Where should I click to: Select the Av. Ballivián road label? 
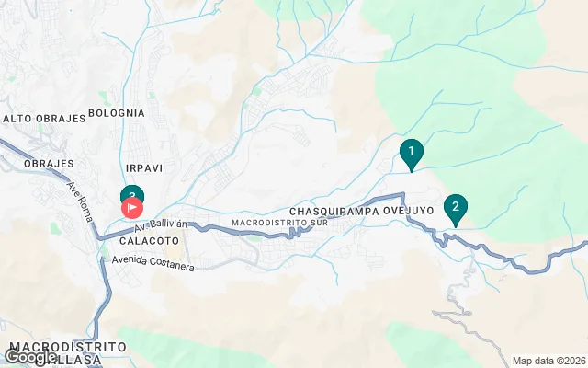coord(161,225)
